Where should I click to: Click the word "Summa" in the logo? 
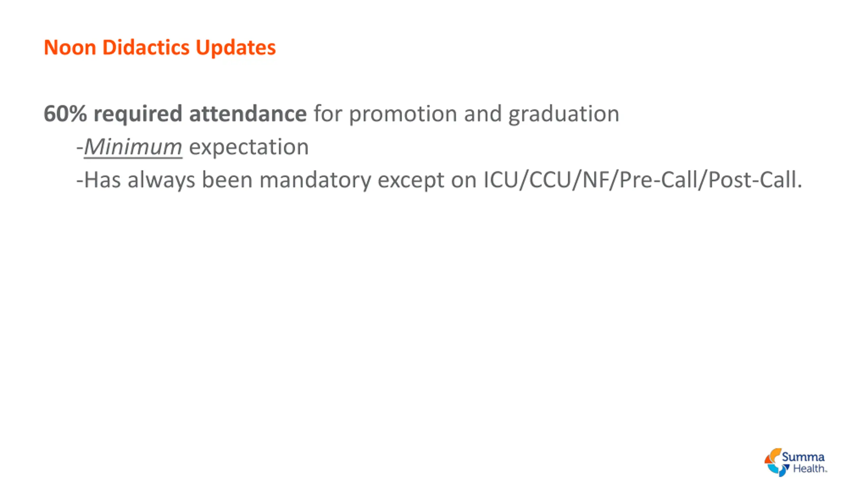pyautogui.click(x=803, y=457)
